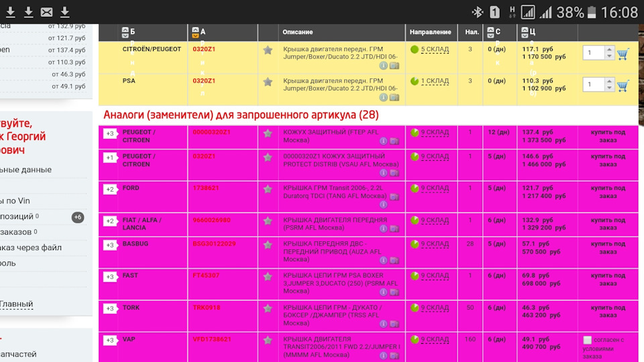The image size is (644, 362).
Task: Click 'купить под заказ' for FORD 1738621
Action: (608, 192)
